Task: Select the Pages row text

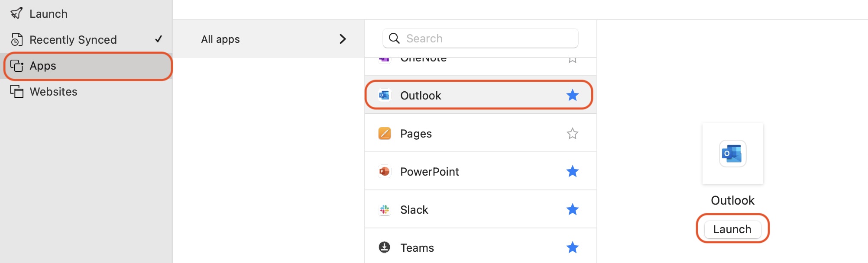Action: coord(416,134)
